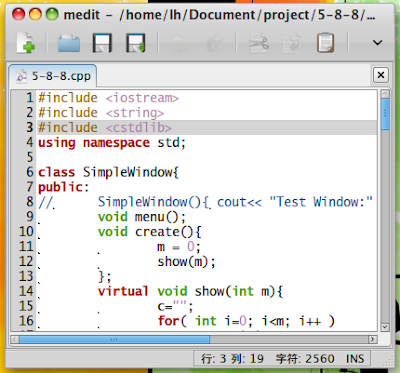Close the document with the tab X button
The width and height of the screenshot is (400, 373).
tap(381, 75)
